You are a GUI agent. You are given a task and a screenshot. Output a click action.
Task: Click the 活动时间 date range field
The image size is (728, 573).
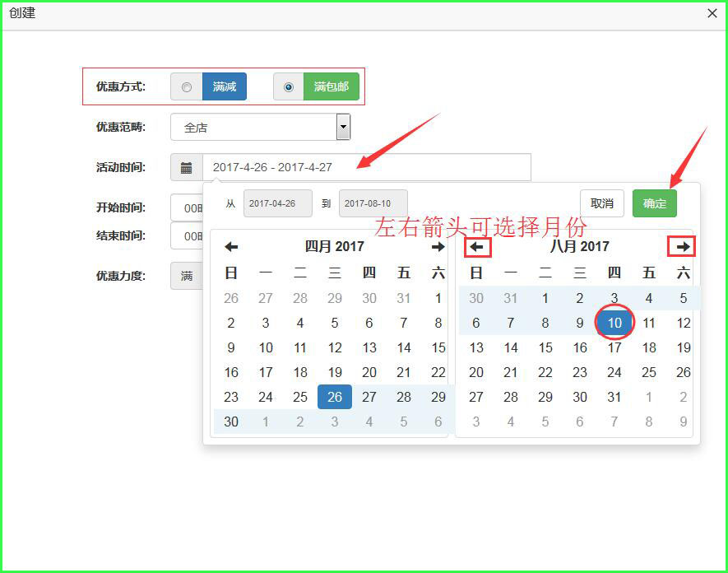(x=366, y=167)
